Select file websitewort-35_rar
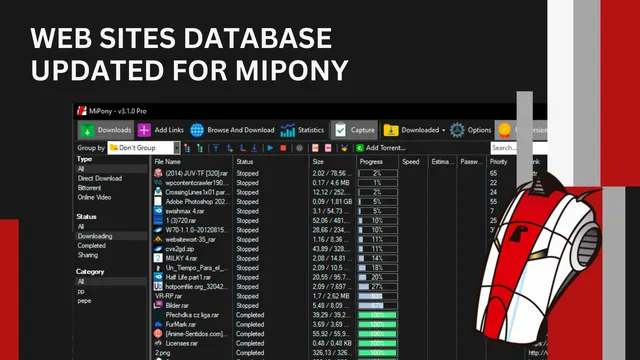The height and width of the screenshot is (360, 640). point(190,240)
